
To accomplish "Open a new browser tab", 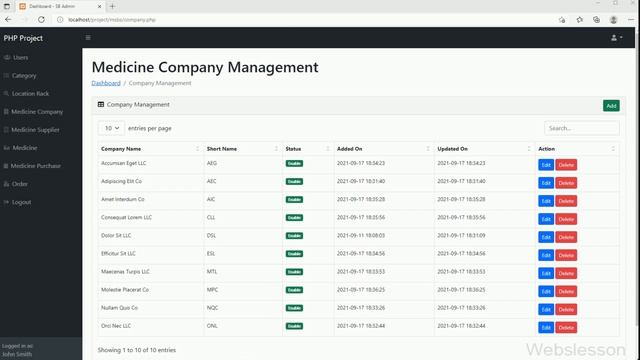I will coord(112,6).
